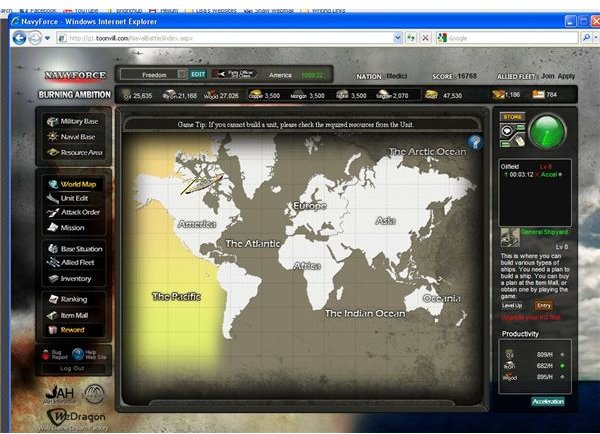Click the Mission document icon
600x434 pixels.
(x=52, y=228)
